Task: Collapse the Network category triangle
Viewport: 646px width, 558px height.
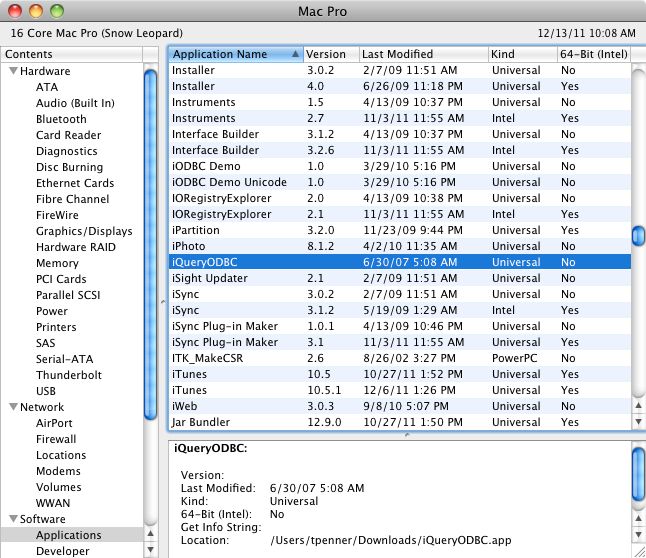Action: (x=13, y=407)
